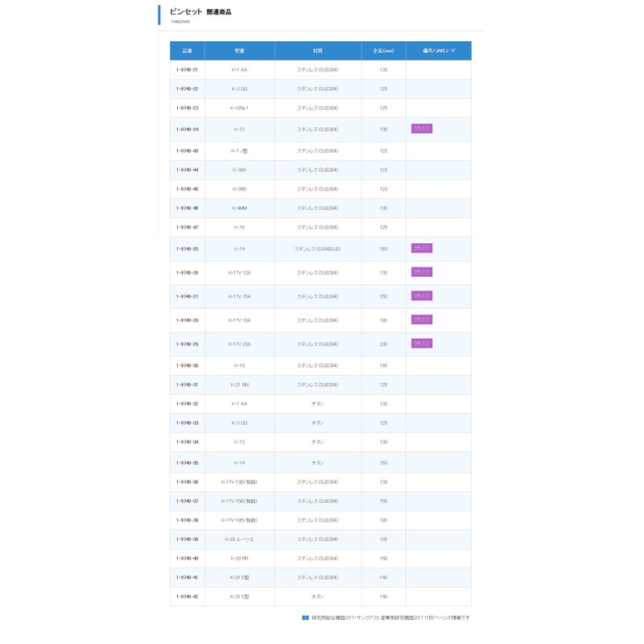Click the 備考/JANコード column header
The height and width of the screenshot is (644, 644).
(439, 51)
